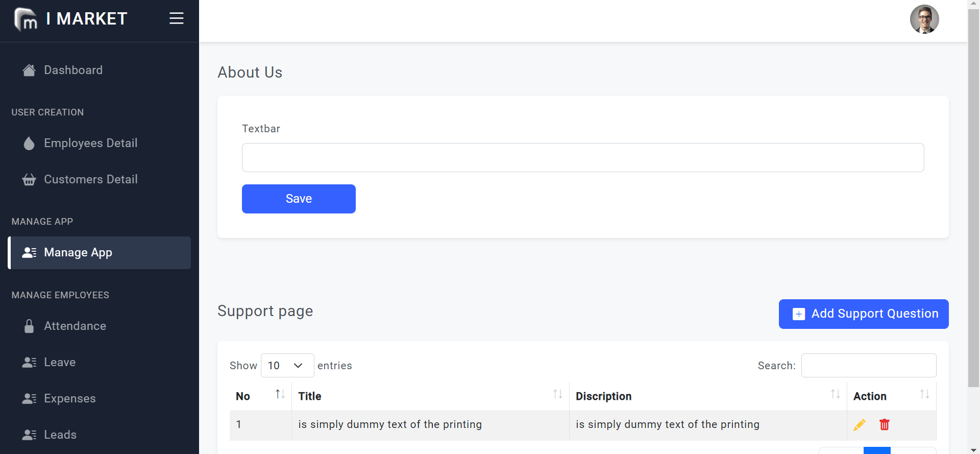Click the Dashboard home icon
The image size is (980, 454).
click(x=29, y=70)
